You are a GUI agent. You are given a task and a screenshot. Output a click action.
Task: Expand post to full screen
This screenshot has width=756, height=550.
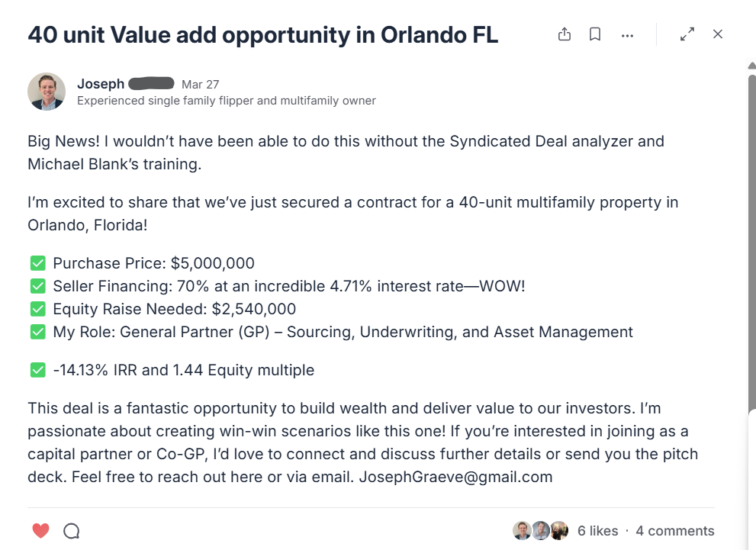[x=687, y=34]
